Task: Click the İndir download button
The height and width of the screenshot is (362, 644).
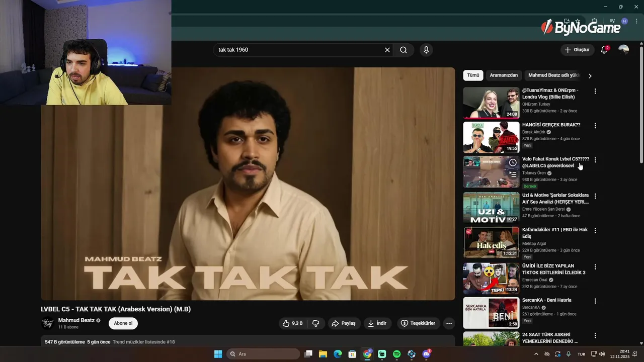Action: (x=377, y=323)
